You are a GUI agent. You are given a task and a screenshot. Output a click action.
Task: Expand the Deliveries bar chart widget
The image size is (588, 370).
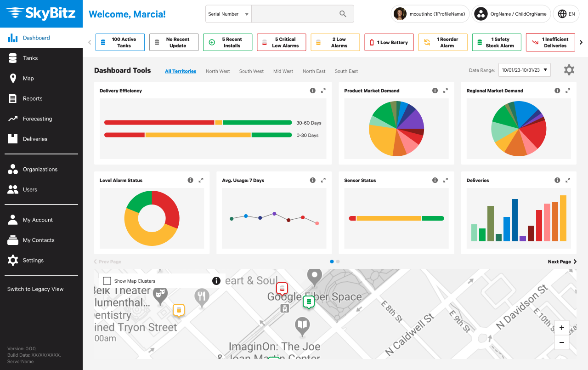(568, 180)
